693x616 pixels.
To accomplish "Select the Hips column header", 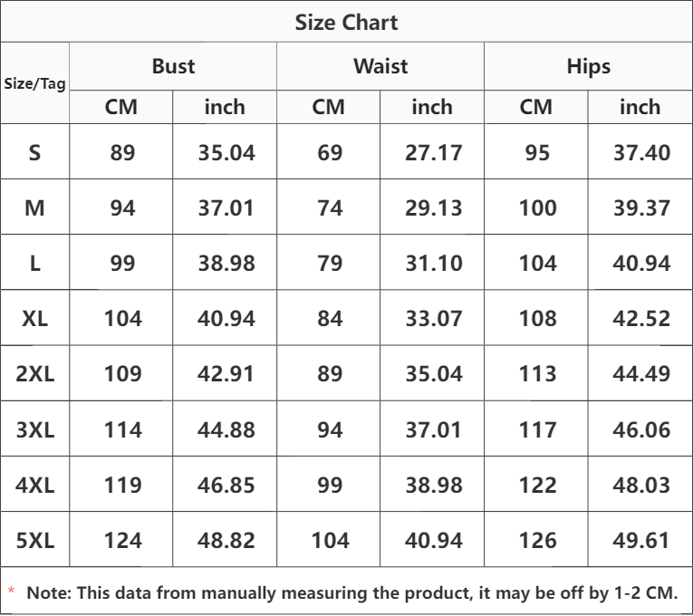I will (x=589, y=66).
